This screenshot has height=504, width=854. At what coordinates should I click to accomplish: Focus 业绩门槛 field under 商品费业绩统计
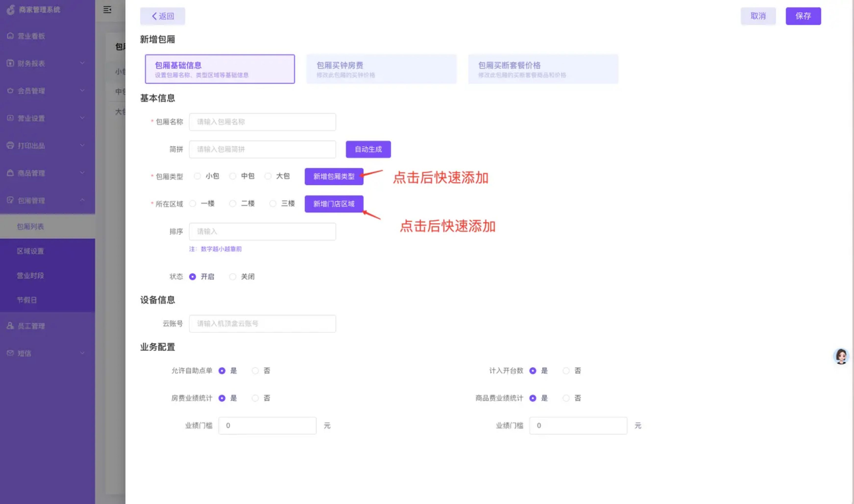coord(578,426)
